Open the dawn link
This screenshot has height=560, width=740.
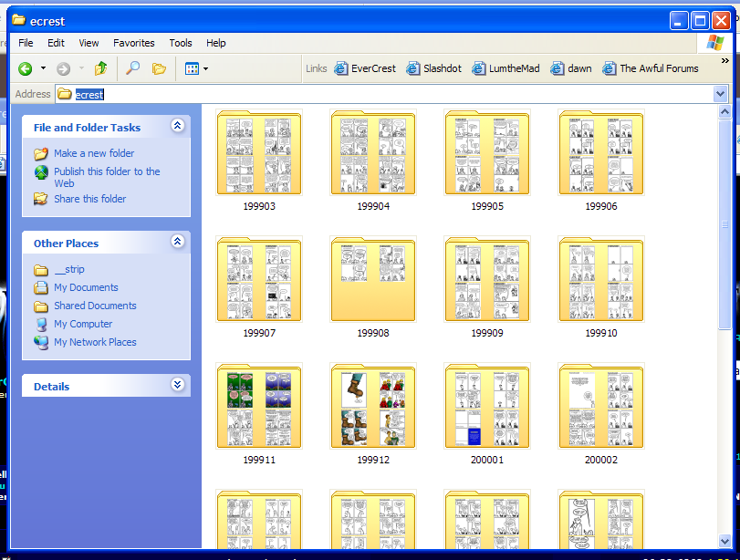click(571, 68)
